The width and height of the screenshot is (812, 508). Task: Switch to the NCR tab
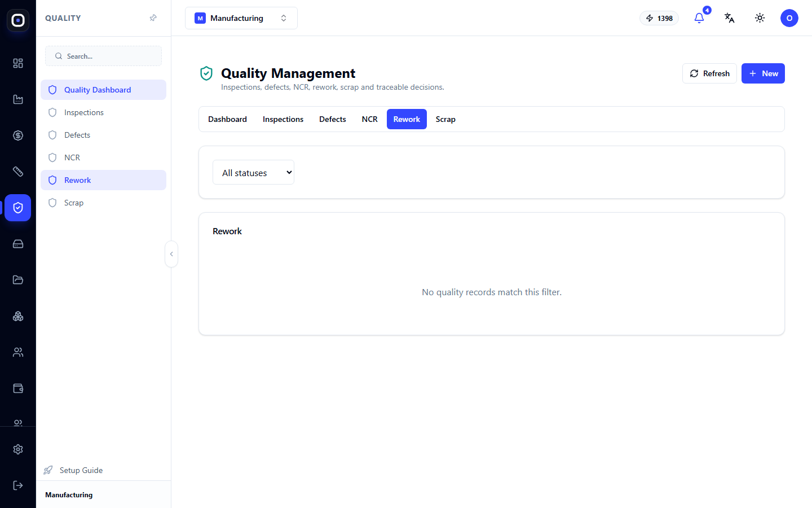(x=370, y=119)
